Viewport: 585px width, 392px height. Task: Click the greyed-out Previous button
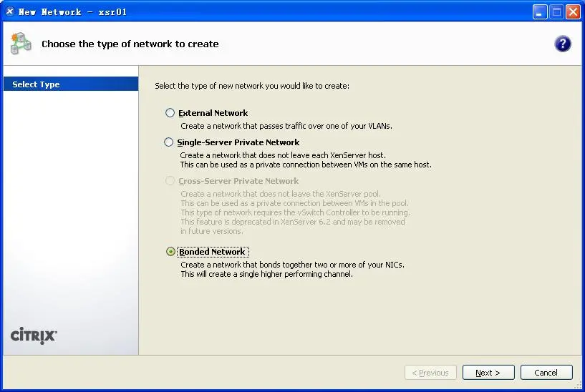(430, 372)
